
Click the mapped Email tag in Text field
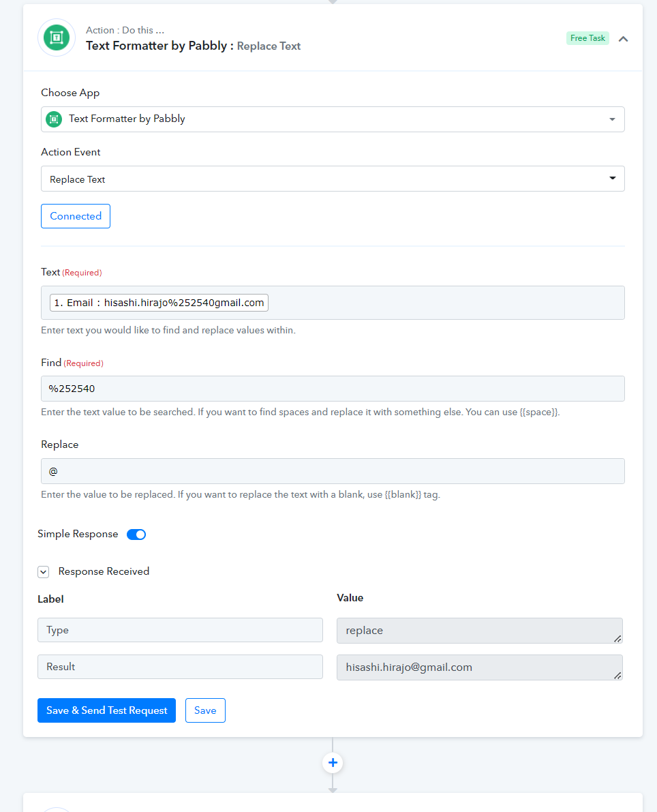[x=159, y=303]
